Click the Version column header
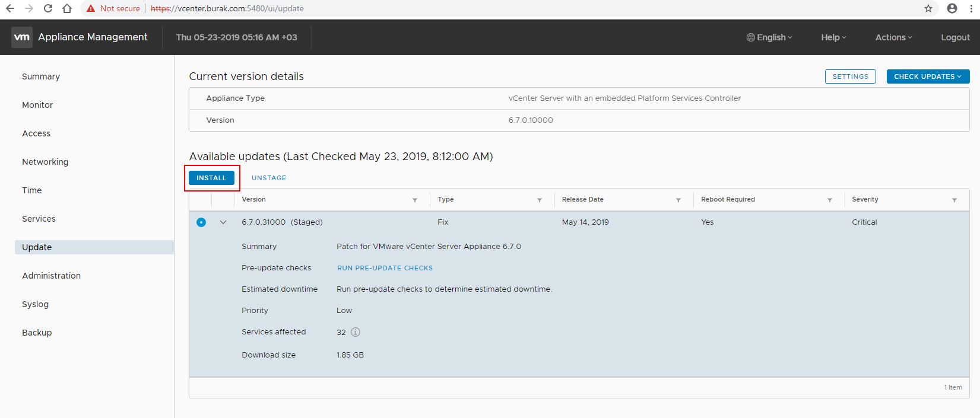980x418 pixels. 253,199
